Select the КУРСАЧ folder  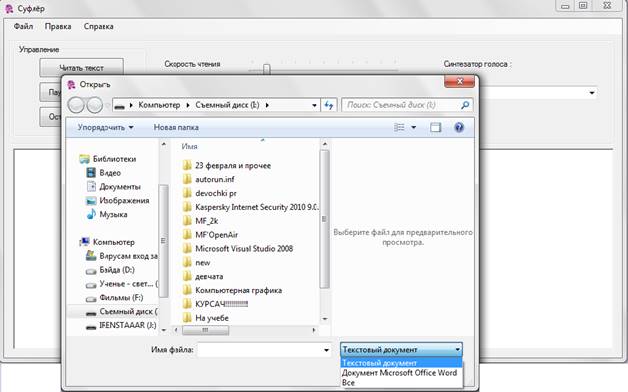(215, 304)
